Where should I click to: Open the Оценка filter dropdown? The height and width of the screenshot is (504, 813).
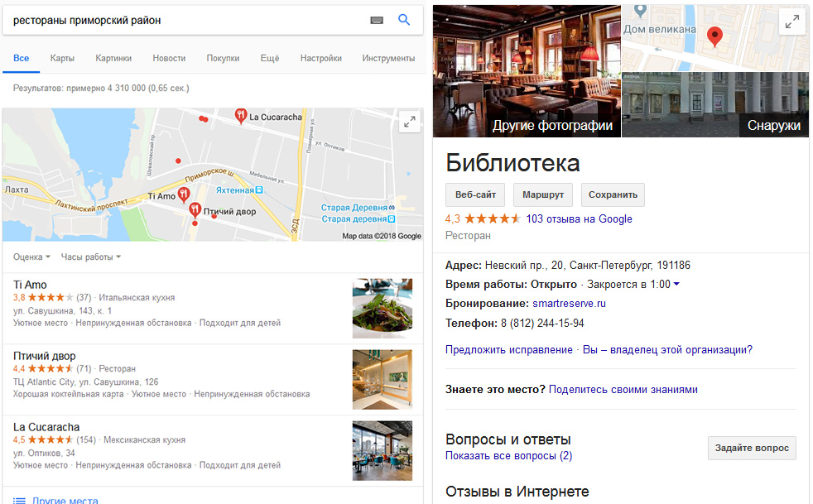[31, 257]
